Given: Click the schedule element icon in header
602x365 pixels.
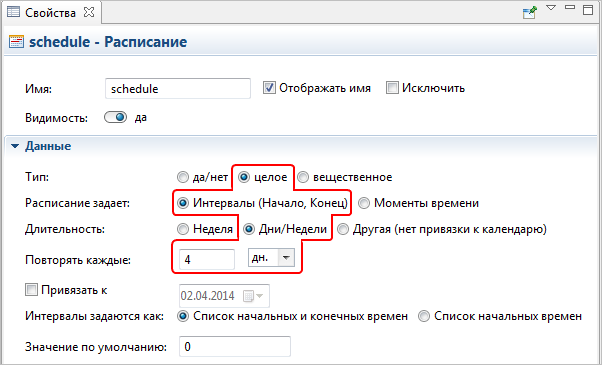Looking at the screenshot, I should pos(16,41).
